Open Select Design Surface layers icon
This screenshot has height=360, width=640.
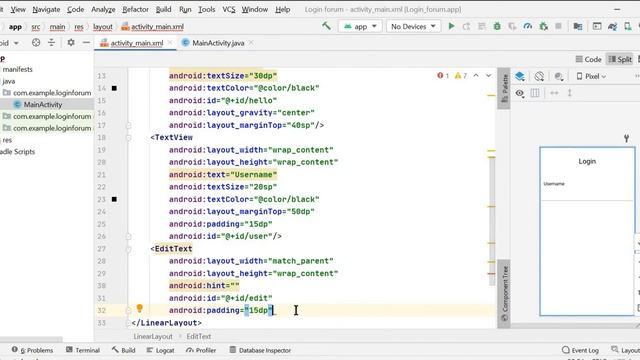[520, 76]
